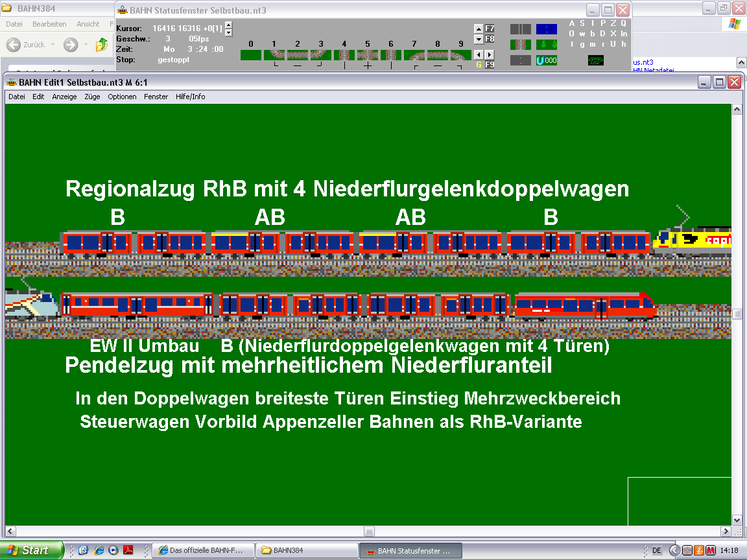Expand hidden system tray icons
The height and width of the screenshot is (560, 747).
(x=674, y=550)
